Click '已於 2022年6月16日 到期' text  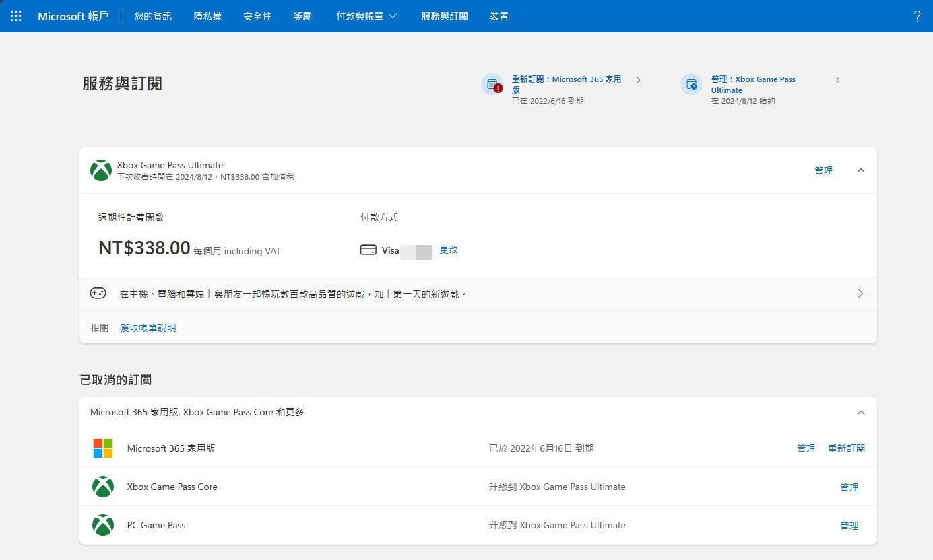pos(542,448)
